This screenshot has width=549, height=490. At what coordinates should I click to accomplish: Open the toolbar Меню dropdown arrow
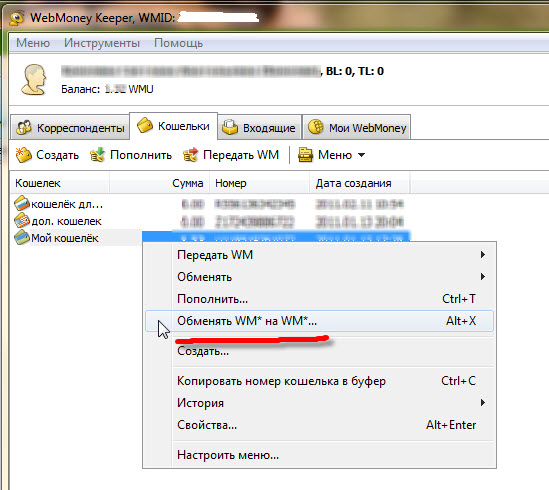[x=362, y=155]
